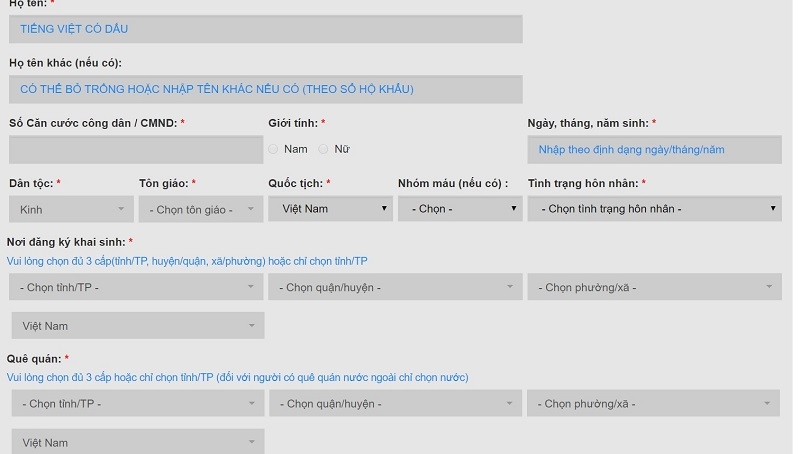Image resolution: width=800 pixels, height=454 pixels.
Task: Click the Ngày, tháng, năm sinh field
Action: (654, 150)
